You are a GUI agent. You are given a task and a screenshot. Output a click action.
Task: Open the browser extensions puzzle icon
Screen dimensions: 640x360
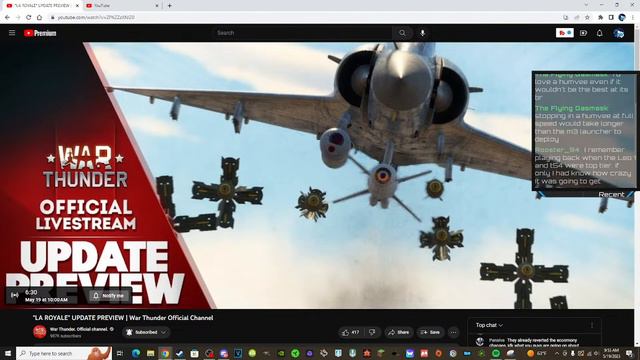(x=600, y=18)
